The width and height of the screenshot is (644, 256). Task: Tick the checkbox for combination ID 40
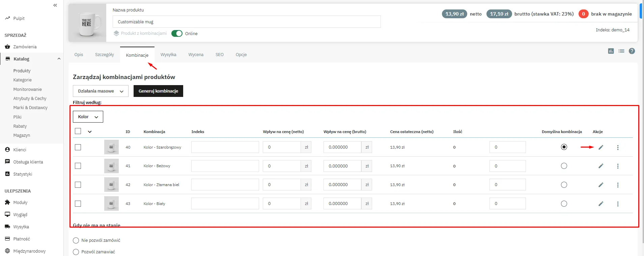(x=78, y=147)
